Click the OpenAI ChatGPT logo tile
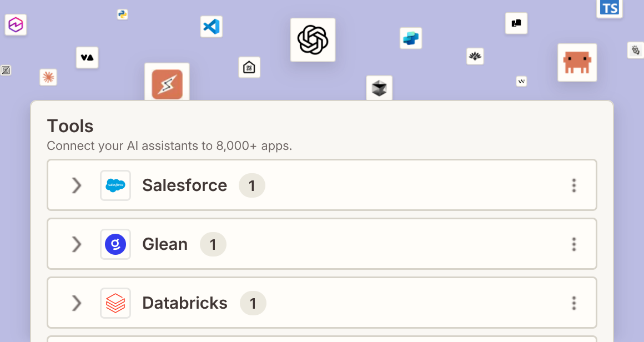The width and height of the screenshot is (644, 342). [313, 40]
